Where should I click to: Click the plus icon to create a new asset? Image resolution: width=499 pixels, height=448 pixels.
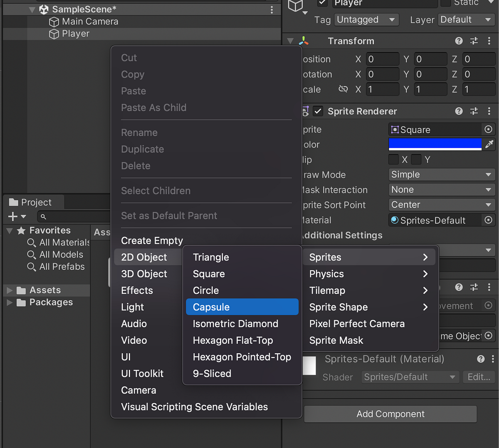tap(12, 216)
